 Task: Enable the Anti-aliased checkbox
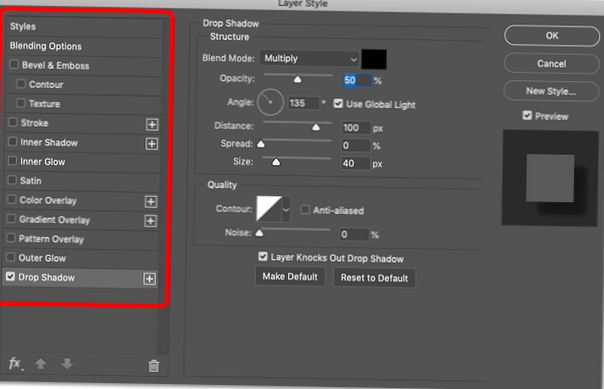[x=305, y=210]
